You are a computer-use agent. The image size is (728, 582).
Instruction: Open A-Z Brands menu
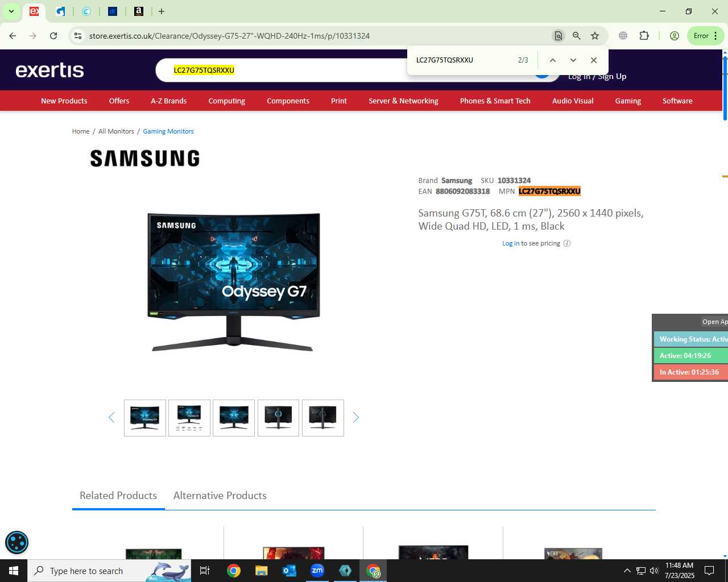[168, 101]
